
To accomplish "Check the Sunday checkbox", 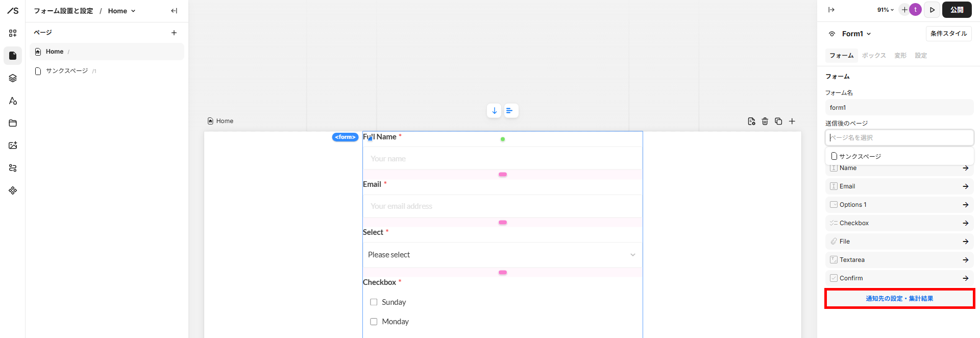I will click(x=374, y=302).
